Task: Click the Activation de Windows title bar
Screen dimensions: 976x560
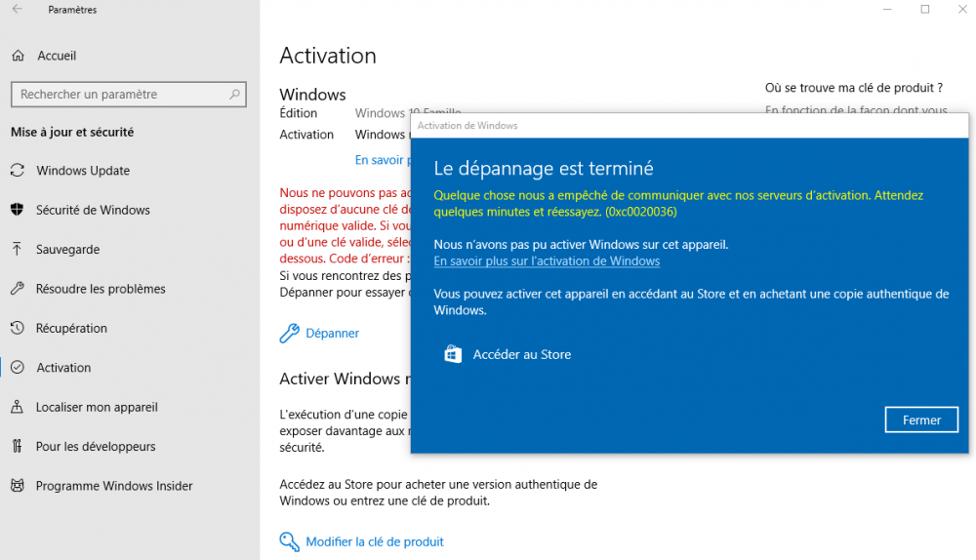Action: (689, 125)
